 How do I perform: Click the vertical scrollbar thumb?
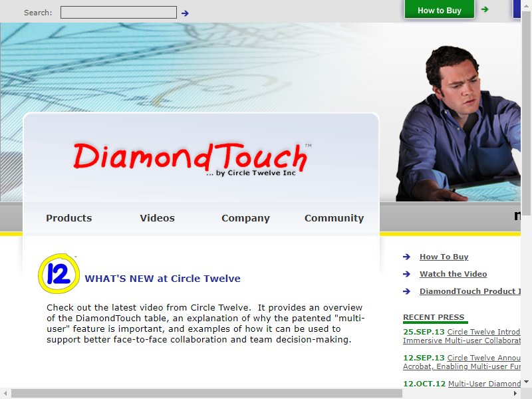point(526,112)
